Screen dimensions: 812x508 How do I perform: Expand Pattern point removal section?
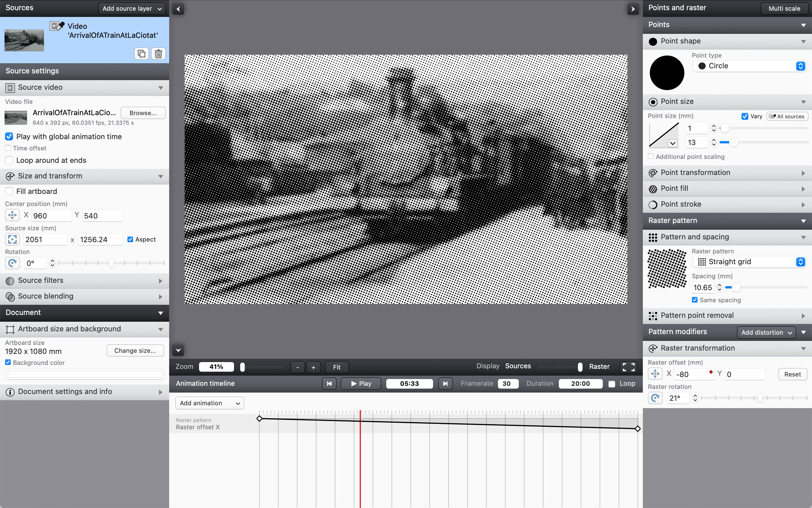[x=803, y=316]
